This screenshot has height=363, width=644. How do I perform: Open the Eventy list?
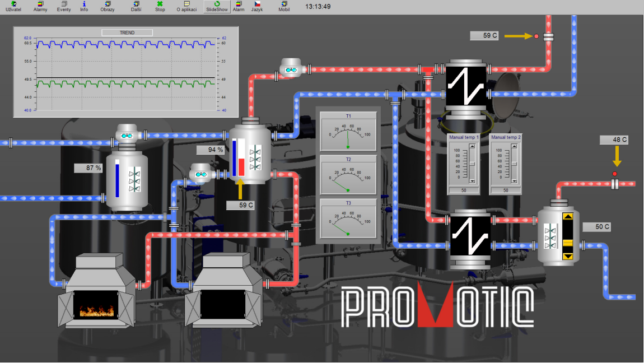click(x=64, y=6)
